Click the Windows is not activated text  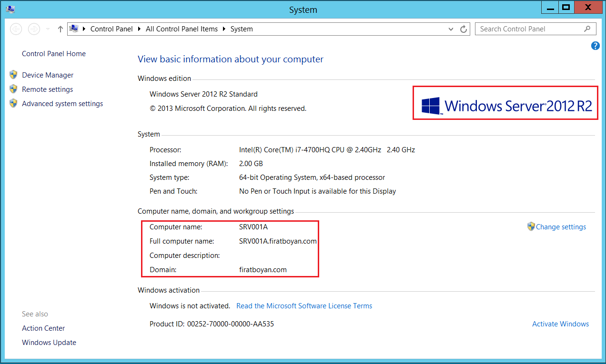190,306
